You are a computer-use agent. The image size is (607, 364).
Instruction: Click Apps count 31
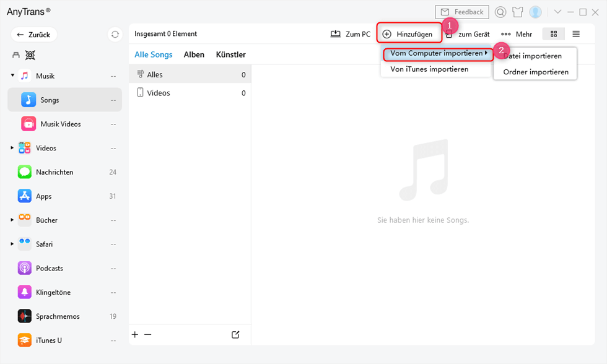(113, 196)
